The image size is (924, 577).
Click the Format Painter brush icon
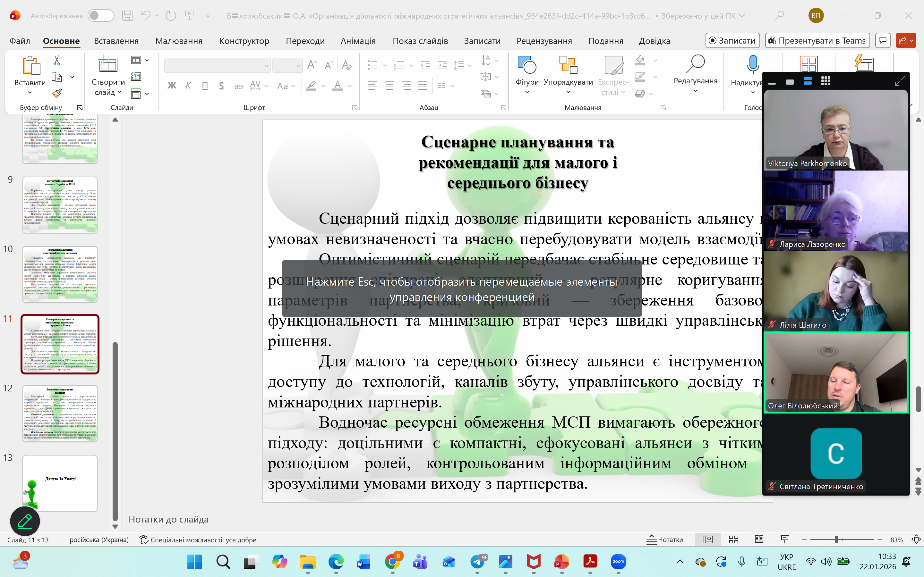coord(57,93)
